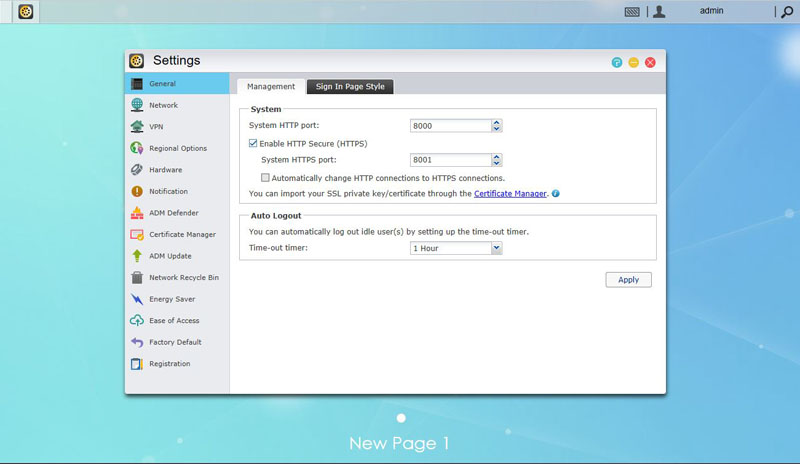
Task: Increase the System HTTP port value
Action: [497, 123]
